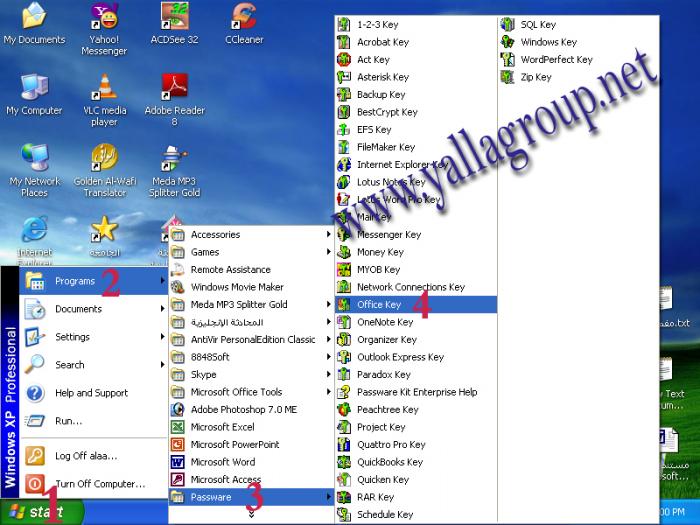Open Help and Support from Start menu
The image size is (700, 525).
[x=93, y=393]
